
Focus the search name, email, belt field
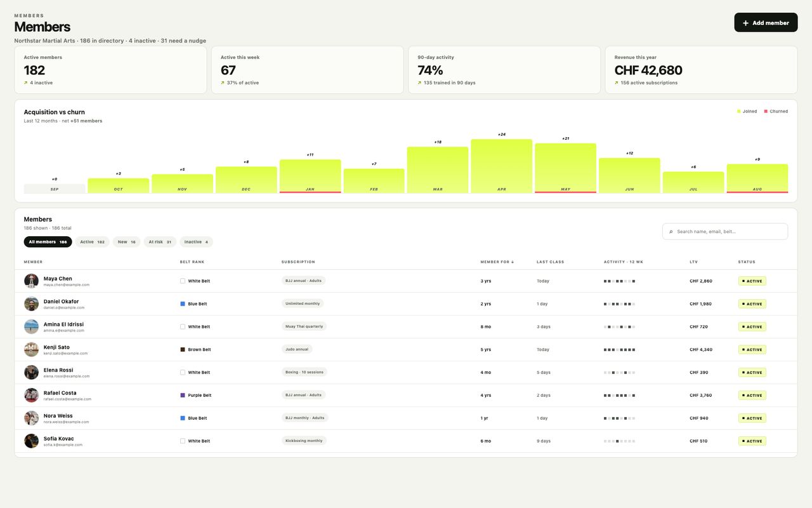725,232
